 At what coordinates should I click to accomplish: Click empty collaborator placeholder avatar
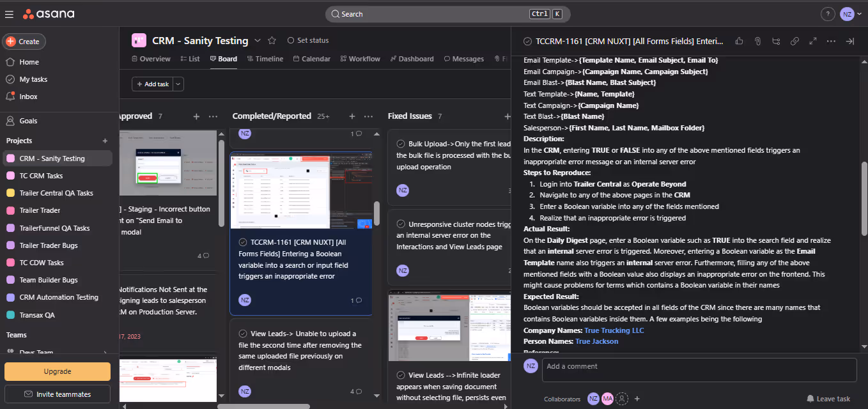(622, 399)
